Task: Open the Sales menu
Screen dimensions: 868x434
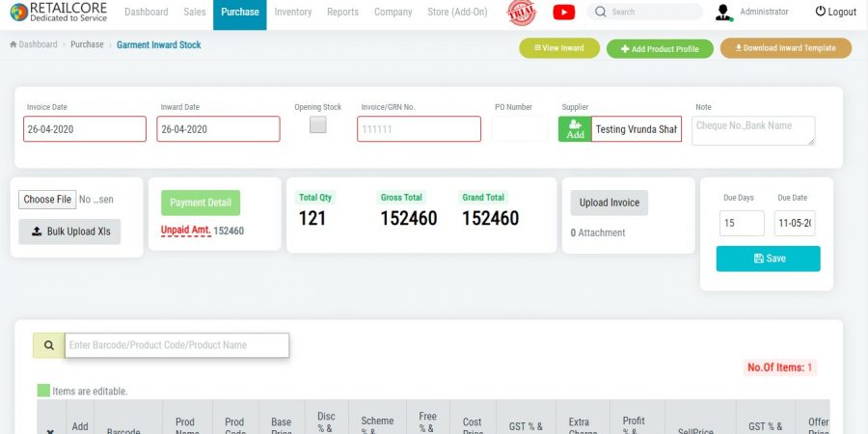Action: (195, 12)
